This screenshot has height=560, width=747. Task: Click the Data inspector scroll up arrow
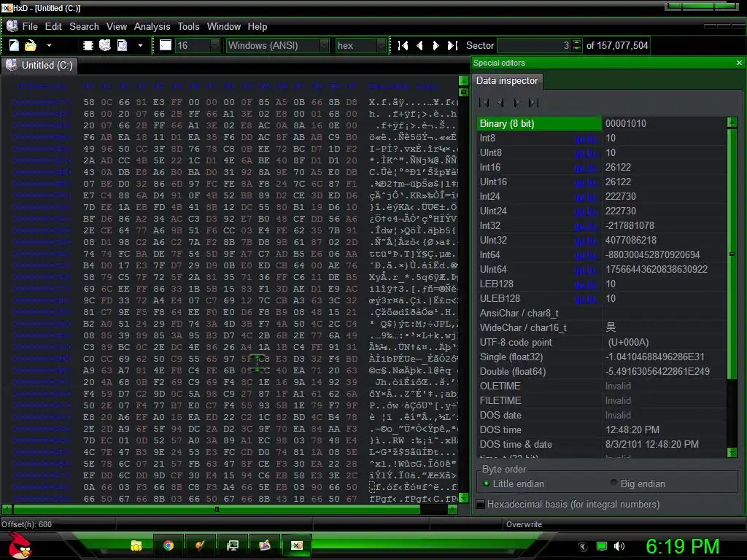pos(732,122)
